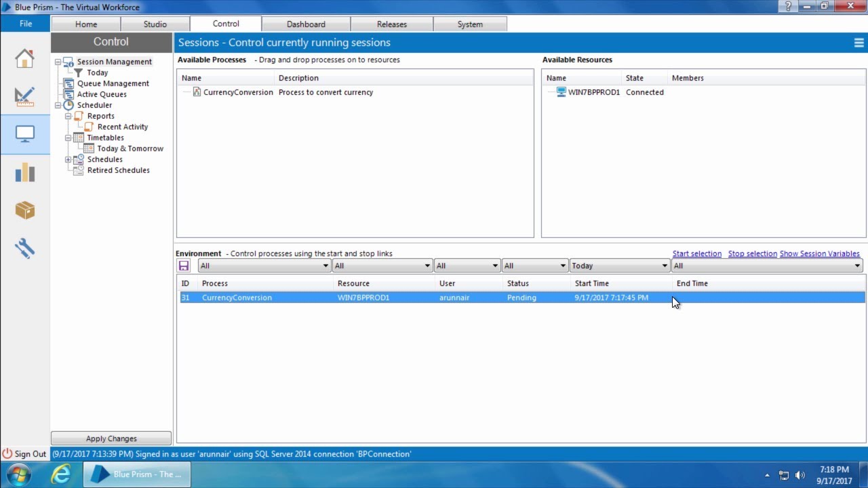The image size is (868, 488).
Task: Open the Resource filter dropdown
Action: pyautogui.click(x=382, y=266)
